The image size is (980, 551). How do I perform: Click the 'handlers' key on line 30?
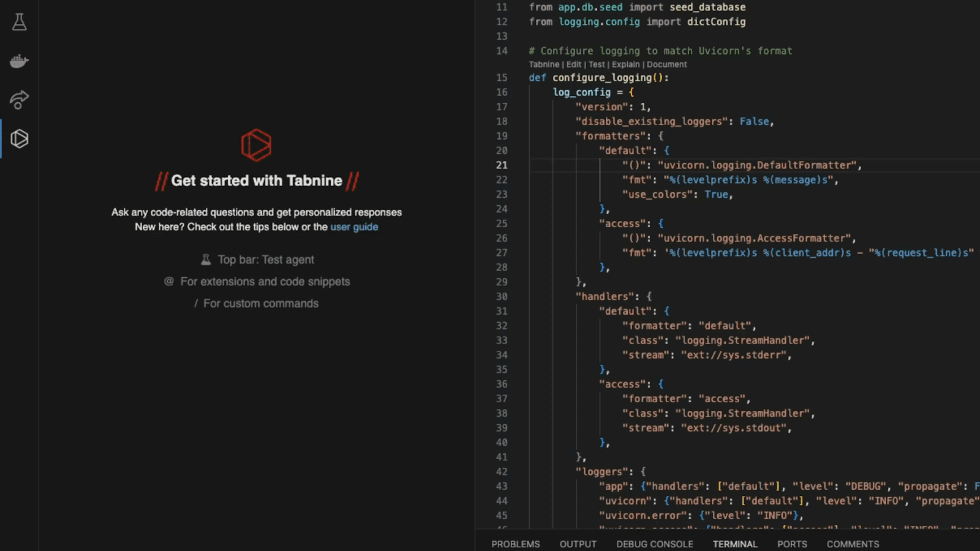pyautogui.click(x=605, y=296)
